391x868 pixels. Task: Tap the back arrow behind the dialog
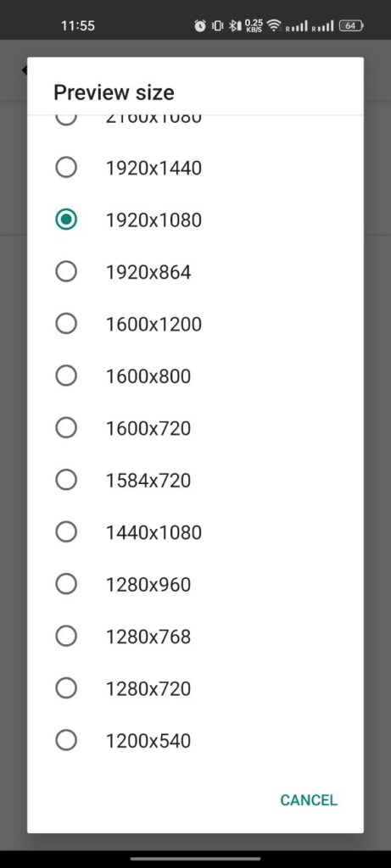click(25, 70)
